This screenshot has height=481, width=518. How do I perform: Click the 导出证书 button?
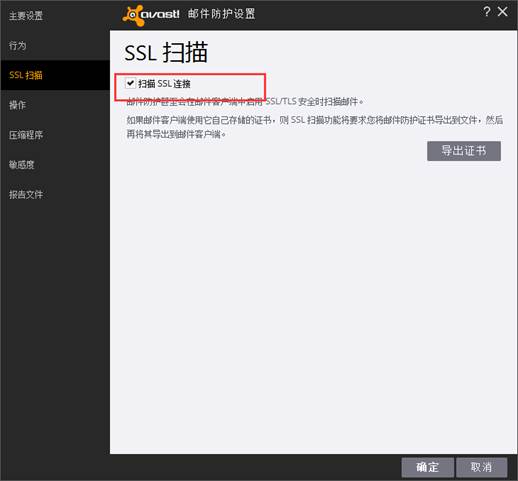coord(464,151)
